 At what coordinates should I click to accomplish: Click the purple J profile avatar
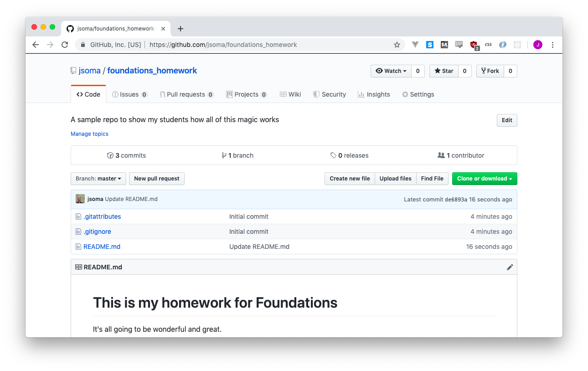tap(538, 45)
